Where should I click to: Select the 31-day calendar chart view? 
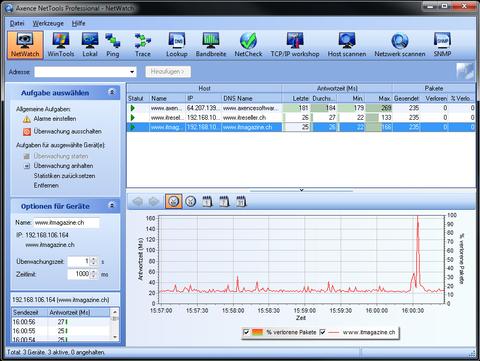pyautogui.click(x=241, y=201)
